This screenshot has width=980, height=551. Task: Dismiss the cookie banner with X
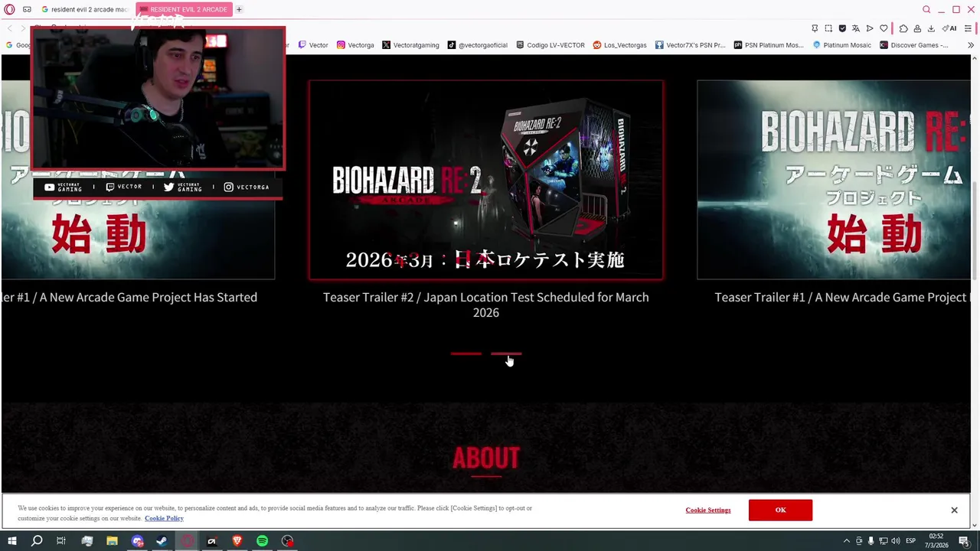(954, 510)
